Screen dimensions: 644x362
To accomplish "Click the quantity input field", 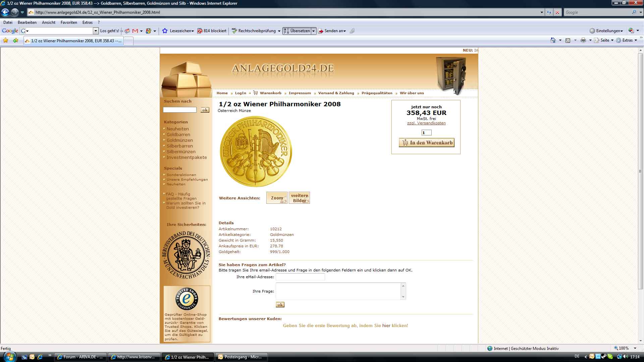I will coord(426,133).
